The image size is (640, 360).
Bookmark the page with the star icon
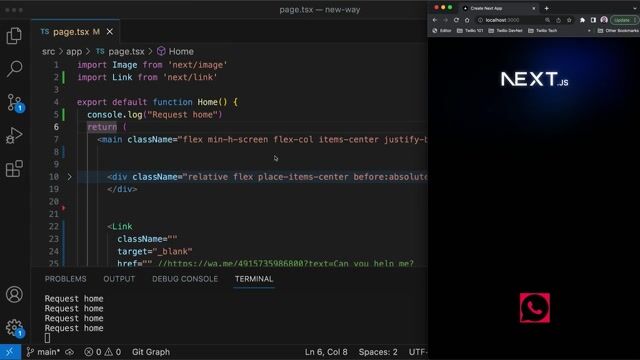(x=569, y=20)
